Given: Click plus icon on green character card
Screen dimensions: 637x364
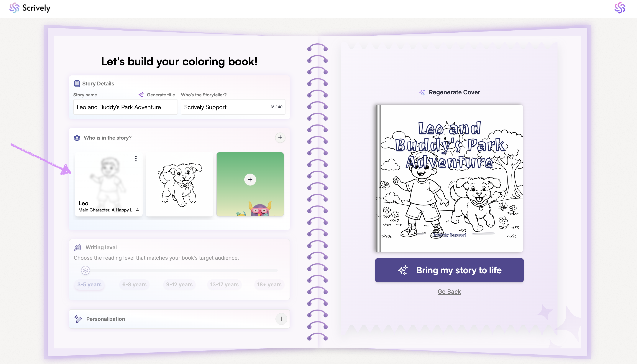Looking at the screenshot, I should tap(250, 180).
